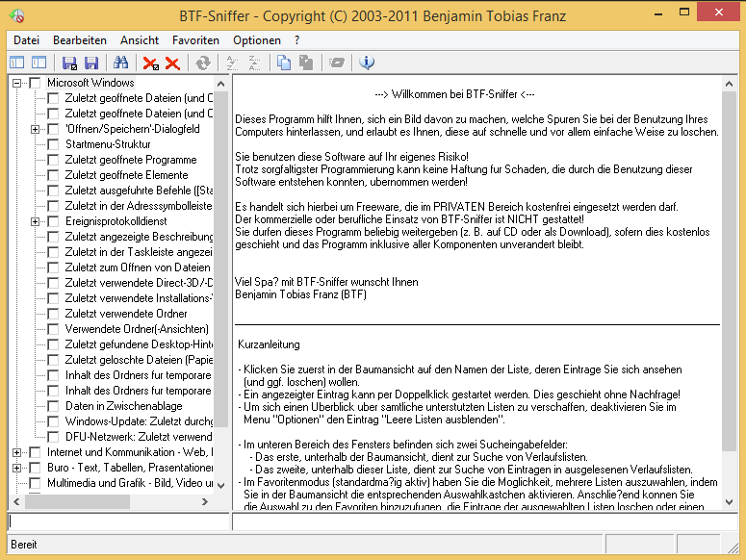Screen dimensions: 746x560
Task: Open the Datei menu
Action: coord(26,40)
